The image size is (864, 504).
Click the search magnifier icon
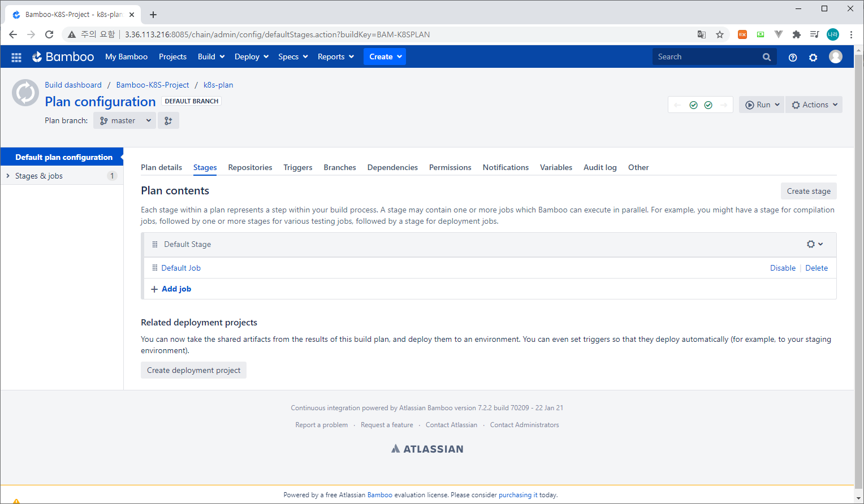(x=767, y=57)
